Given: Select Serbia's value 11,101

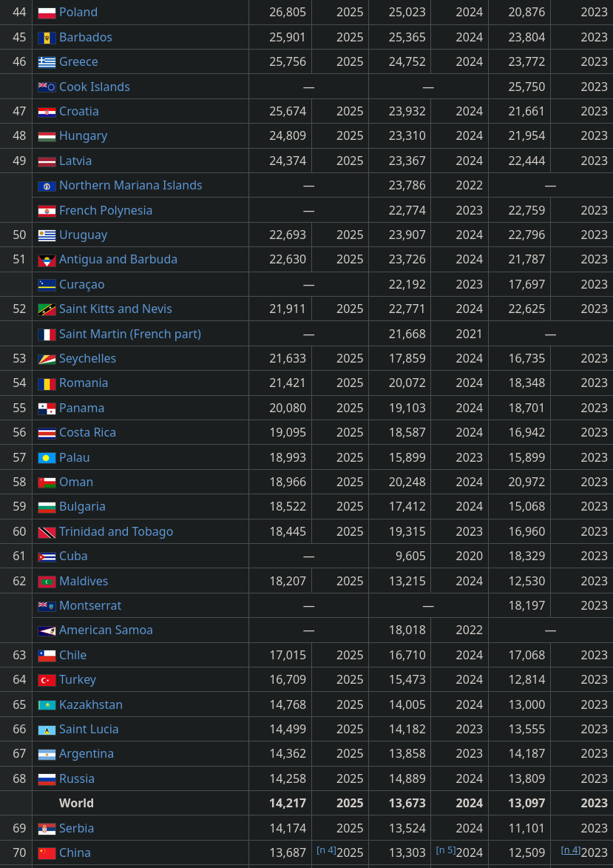Looking at the screenshot, I should (x=526, y=829).
